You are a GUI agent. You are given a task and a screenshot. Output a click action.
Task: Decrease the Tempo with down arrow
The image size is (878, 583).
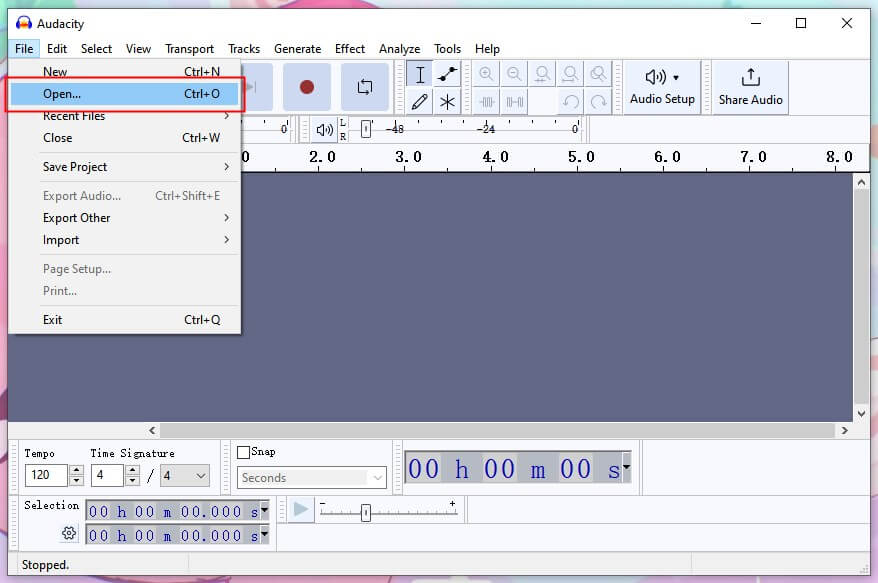tap(77, 481)
